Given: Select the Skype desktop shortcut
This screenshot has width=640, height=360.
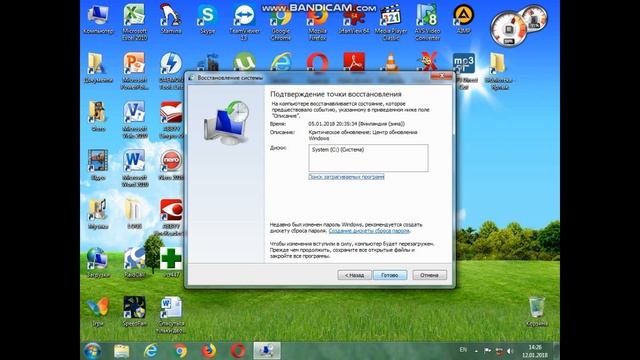Looking at the screenshot, I should click(207, 19).
